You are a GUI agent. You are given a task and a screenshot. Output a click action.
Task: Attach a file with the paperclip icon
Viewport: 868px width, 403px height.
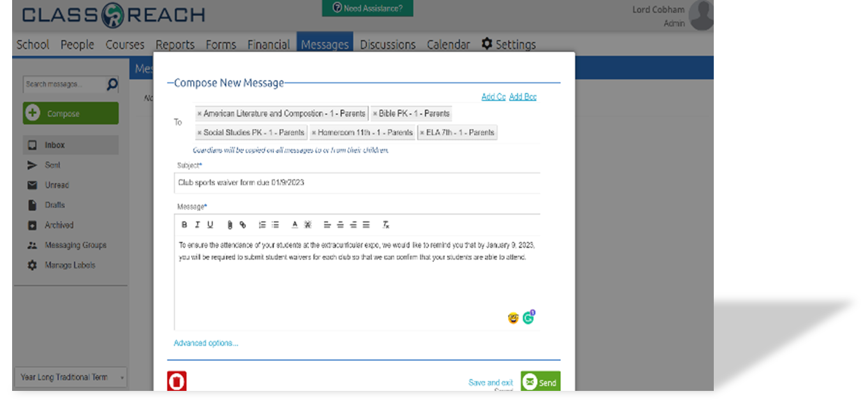pyautogui.click(x=229, y=225)
